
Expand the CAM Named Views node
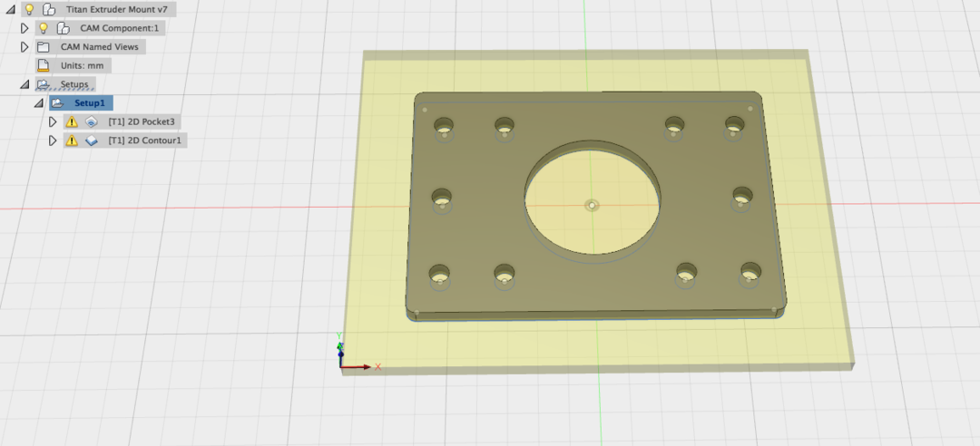pos(24,47)
